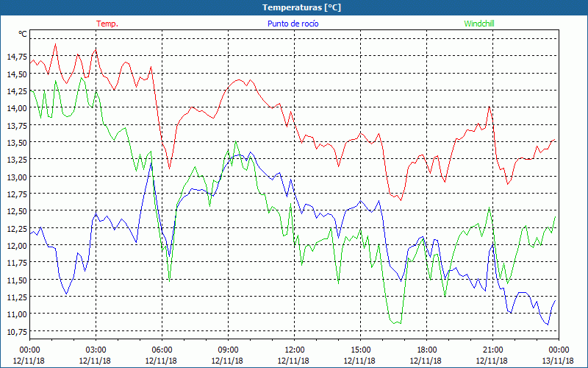The image size is (588, 368).
Task: Click the 10,75 y-axis value
Action: [x=17, y=331]
